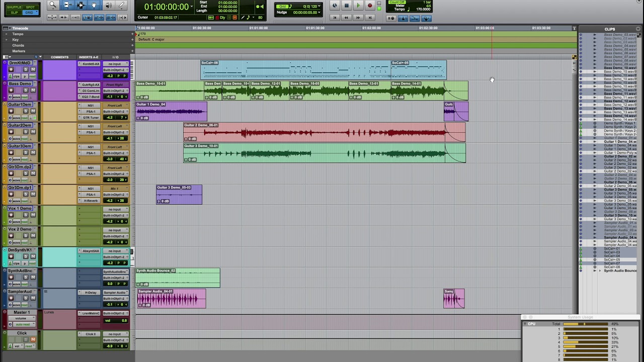Click the Go to End button
The height and width of the screenshot is (362, 644).
(x=370, y=18)
